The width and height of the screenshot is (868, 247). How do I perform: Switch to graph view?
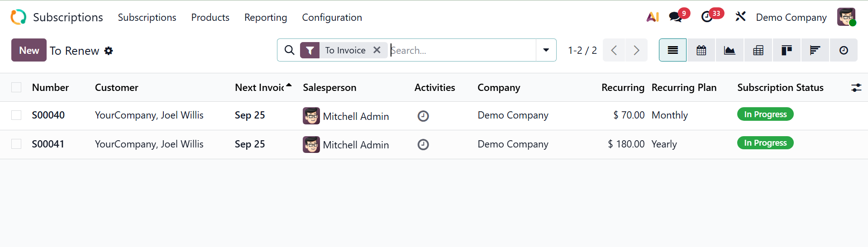(730, 50)
